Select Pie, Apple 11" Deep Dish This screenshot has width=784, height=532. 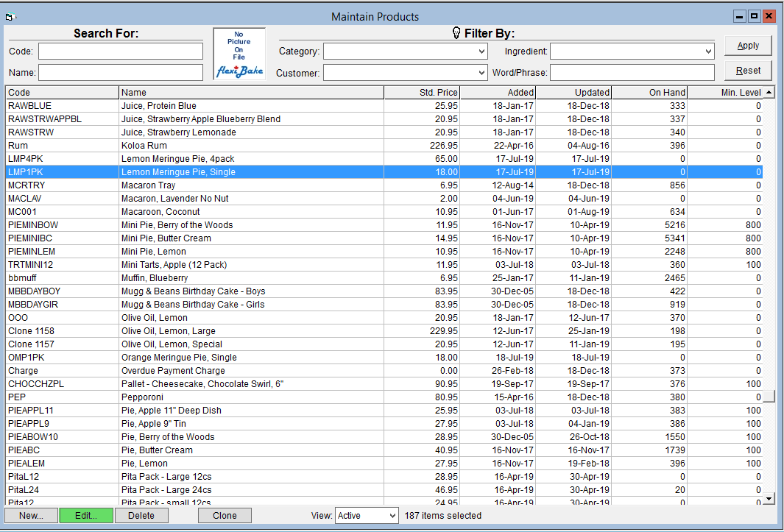click(384, 411)
